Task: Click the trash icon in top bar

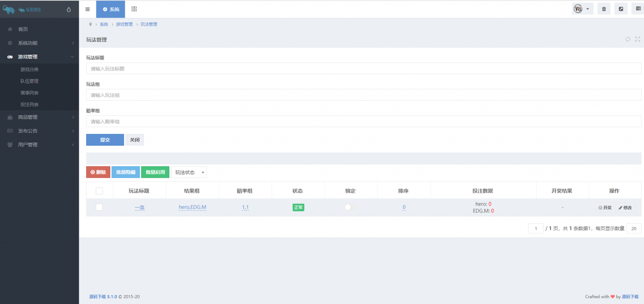Action: (604, 9)
